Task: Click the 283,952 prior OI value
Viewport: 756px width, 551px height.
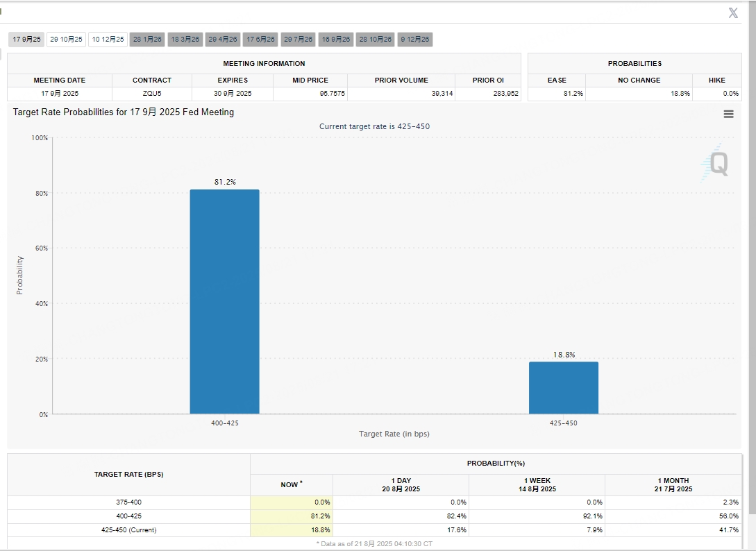Action: (x=506, y=94)
